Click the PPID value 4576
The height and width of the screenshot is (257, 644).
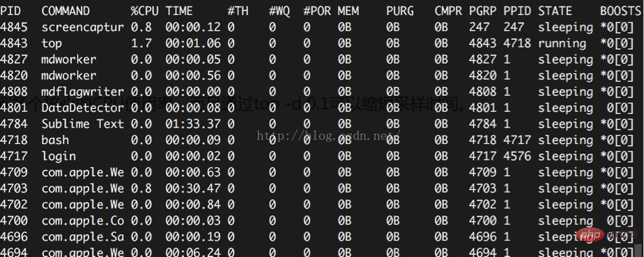pos(517,156)
